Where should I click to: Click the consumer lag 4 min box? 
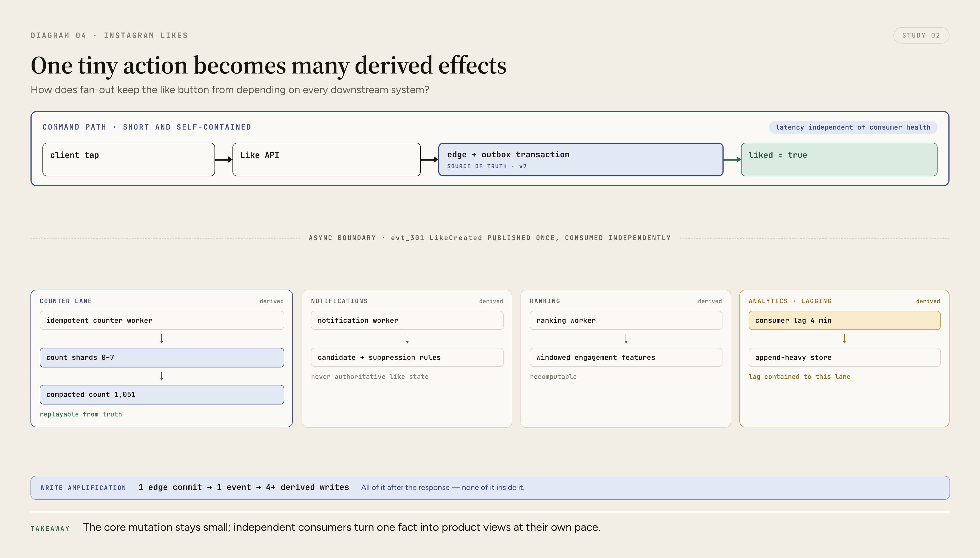(x=844, y=320)
